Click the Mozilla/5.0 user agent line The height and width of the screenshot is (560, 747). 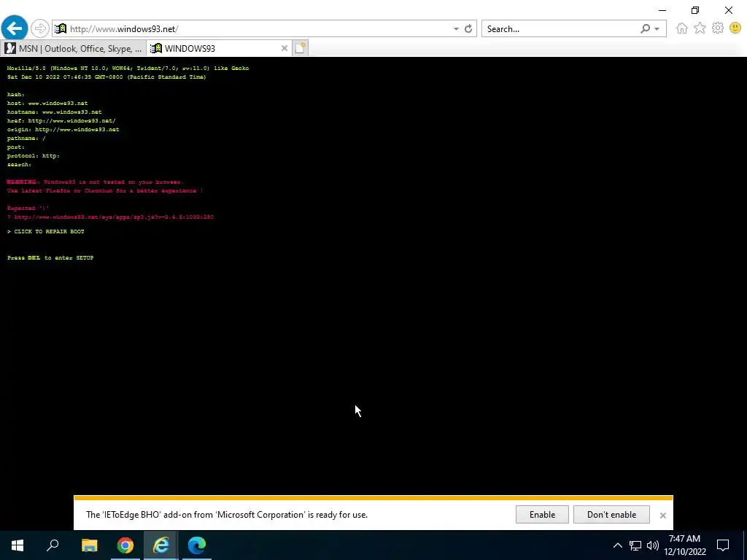pyautogui.click(x=128, y=68)
